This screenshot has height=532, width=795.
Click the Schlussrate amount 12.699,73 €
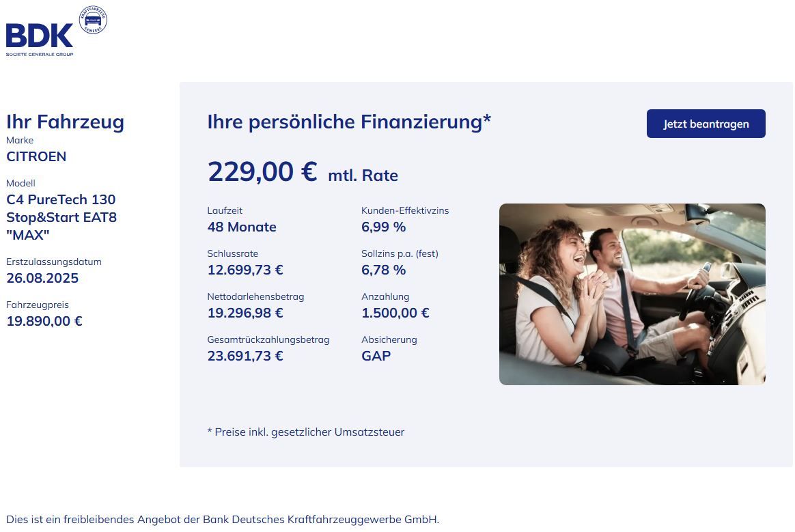coord(245,270)
